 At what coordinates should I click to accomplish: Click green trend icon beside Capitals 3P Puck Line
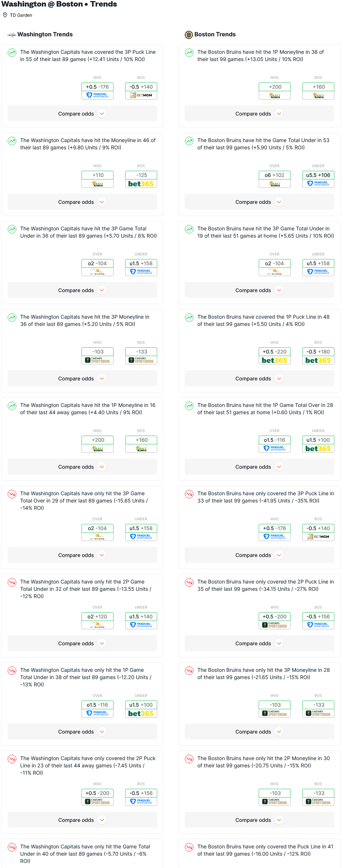coord(12,53)
